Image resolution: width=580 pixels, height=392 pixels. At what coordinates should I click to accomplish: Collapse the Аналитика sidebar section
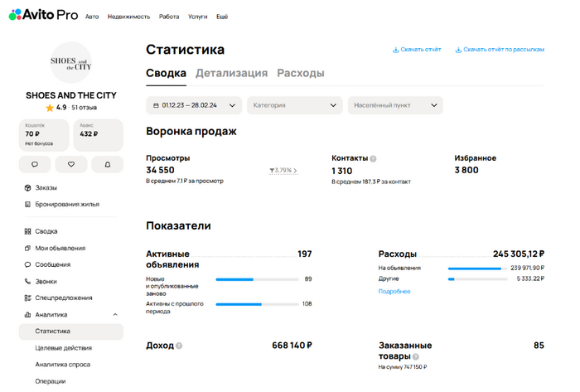click(x=115, y=315)
